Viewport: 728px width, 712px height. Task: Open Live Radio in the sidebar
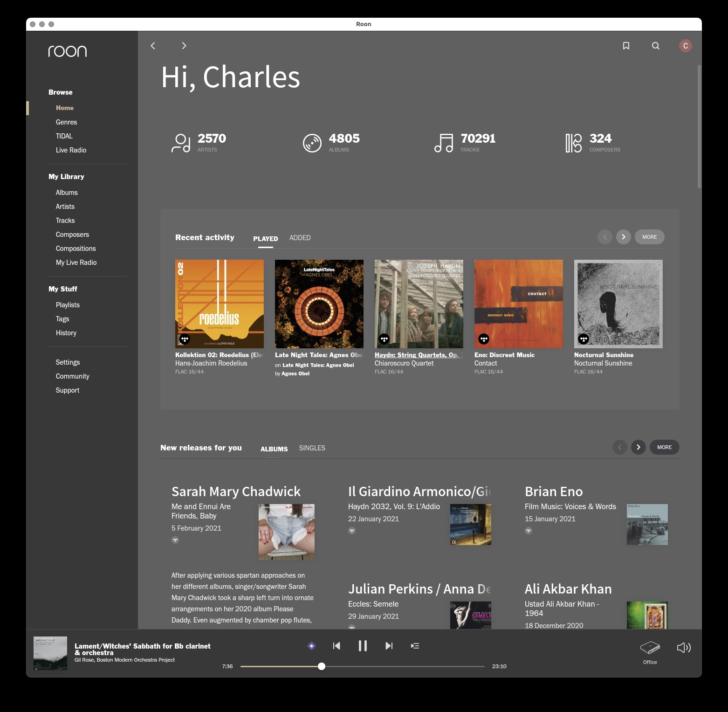tap(71, 150)
